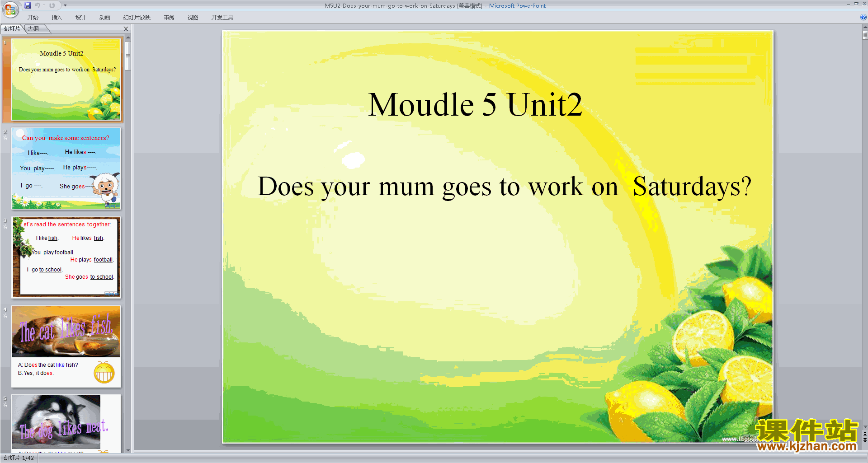Open the undo history dropdown arrow

click(x=44, y=5)
